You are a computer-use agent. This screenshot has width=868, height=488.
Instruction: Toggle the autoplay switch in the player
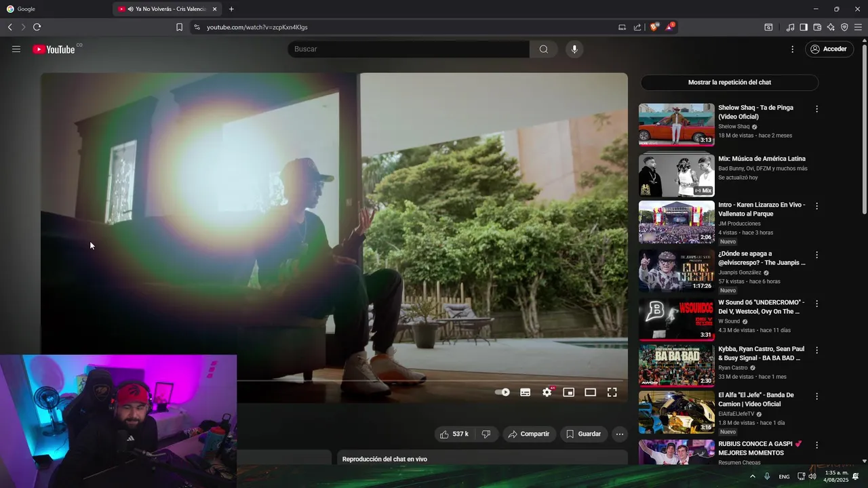pos(502,392)
